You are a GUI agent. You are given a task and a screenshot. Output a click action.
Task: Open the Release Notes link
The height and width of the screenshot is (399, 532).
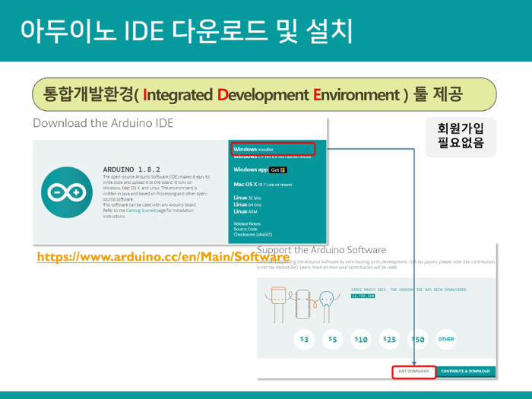[x=247, y=223]
